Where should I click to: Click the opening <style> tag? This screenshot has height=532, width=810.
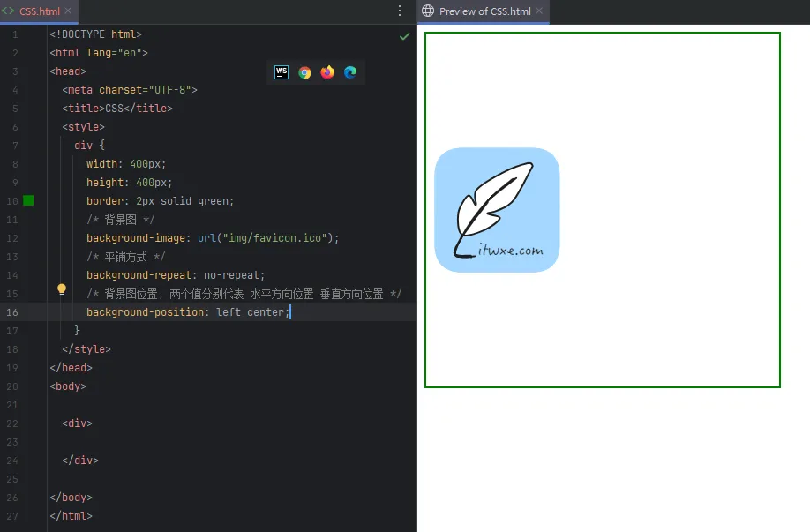coord(83,127)
